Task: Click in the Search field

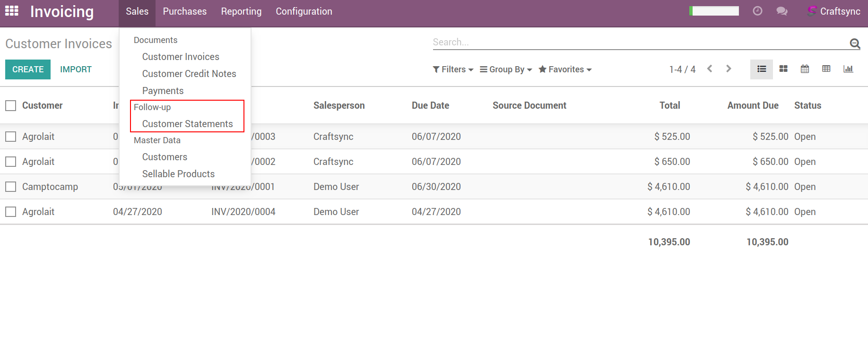Action: click(638, 42)
